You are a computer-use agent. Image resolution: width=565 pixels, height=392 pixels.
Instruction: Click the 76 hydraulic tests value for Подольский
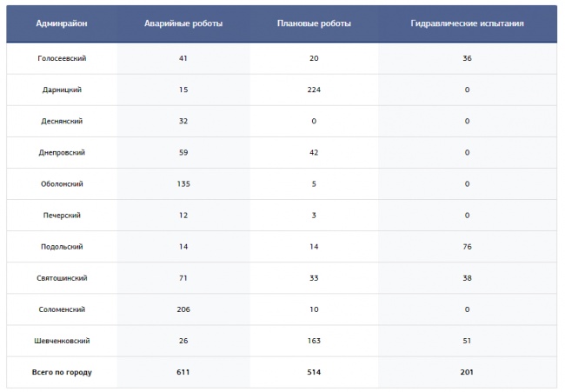[x=467, y=247]
